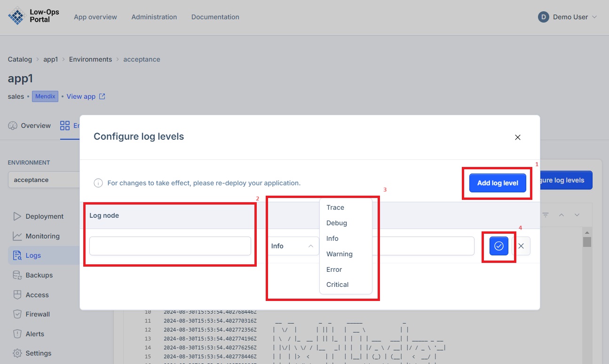Click the Deployment play icon
This screenshot has height=364, width=609.
coord(17,216)
